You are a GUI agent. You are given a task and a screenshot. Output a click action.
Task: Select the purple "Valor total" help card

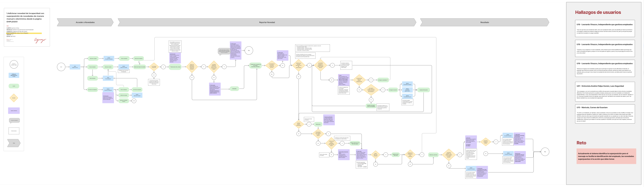click(362, 155)
